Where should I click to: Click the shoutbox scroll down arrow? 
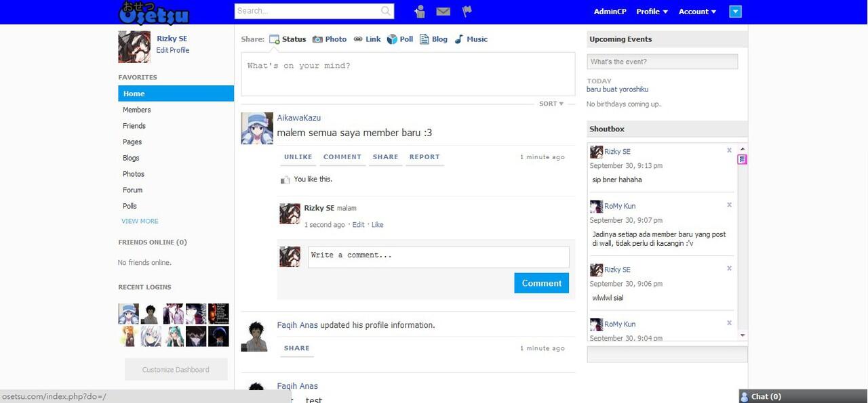[743, 335]
